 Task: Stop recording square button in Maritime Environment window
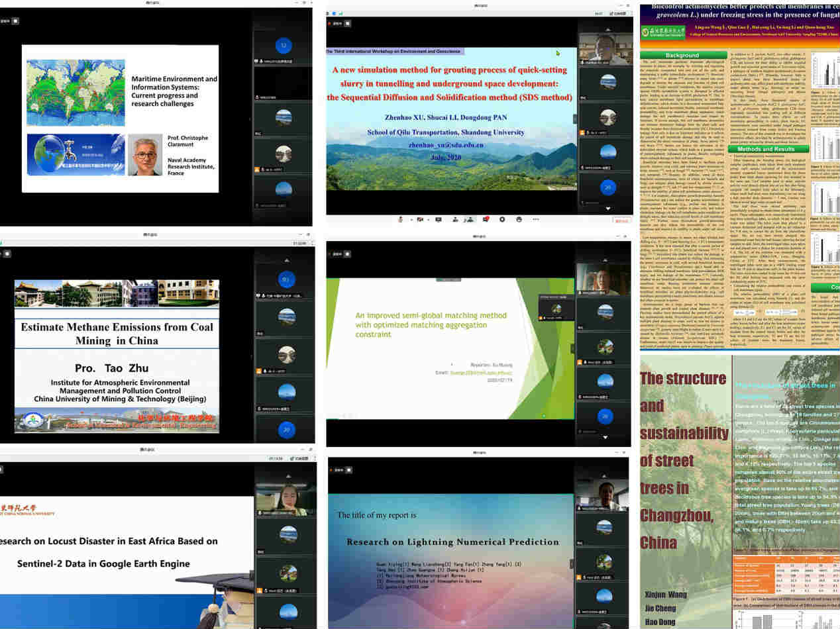[x=16, y=21]
